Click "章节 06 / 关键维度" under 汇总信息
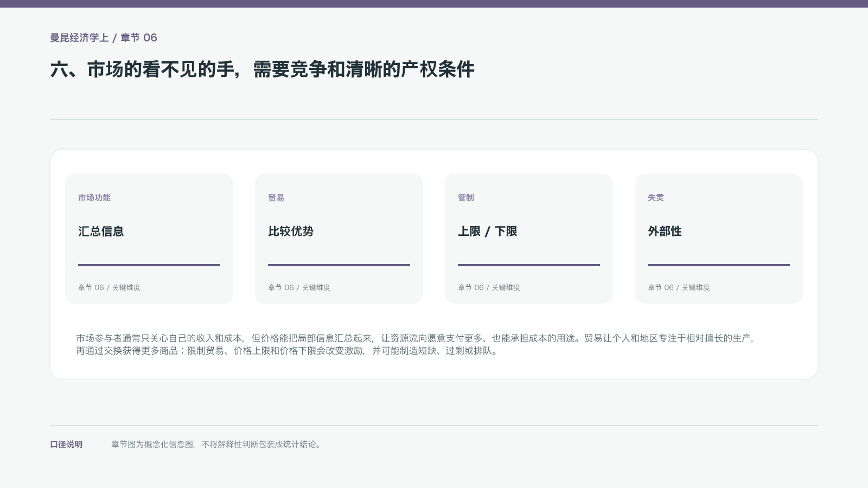868x488 pixels. (109, 287)
